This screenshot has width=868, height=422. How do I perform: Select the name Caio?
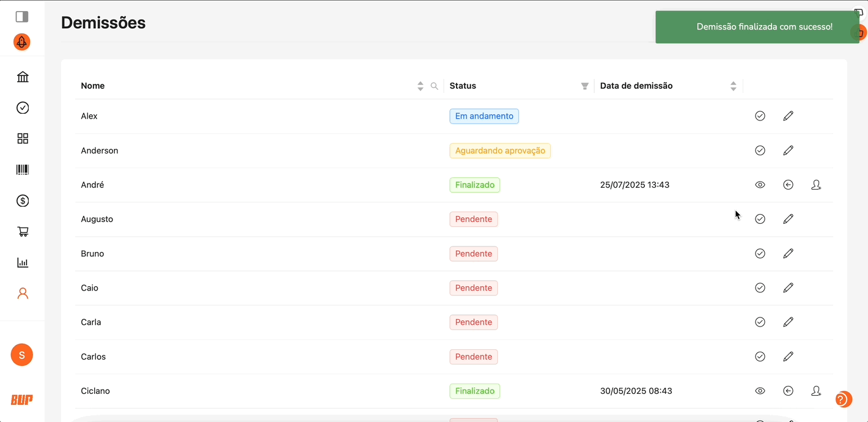(90, 287)
